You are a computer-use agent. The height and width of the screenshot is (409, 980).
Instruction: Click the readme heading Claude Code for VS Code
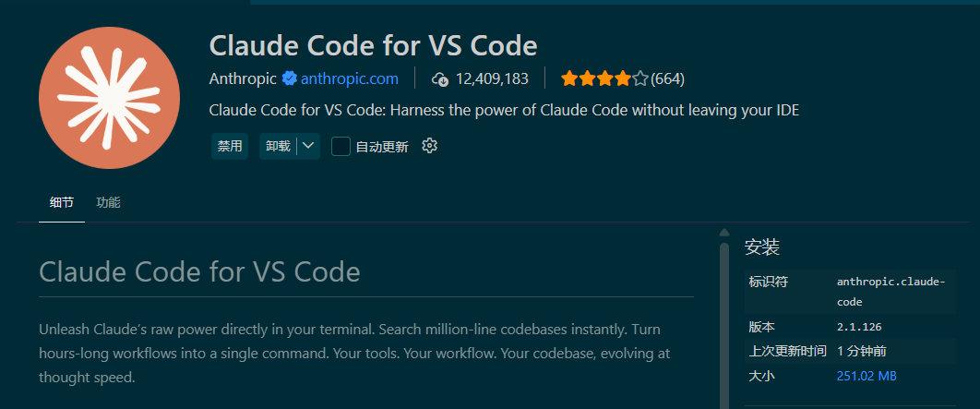coord(199,272)
